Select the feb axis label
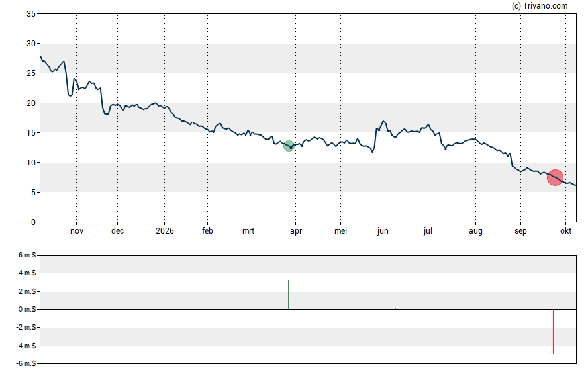The height and width of the screenshot is (374, 588). point(207,231)
